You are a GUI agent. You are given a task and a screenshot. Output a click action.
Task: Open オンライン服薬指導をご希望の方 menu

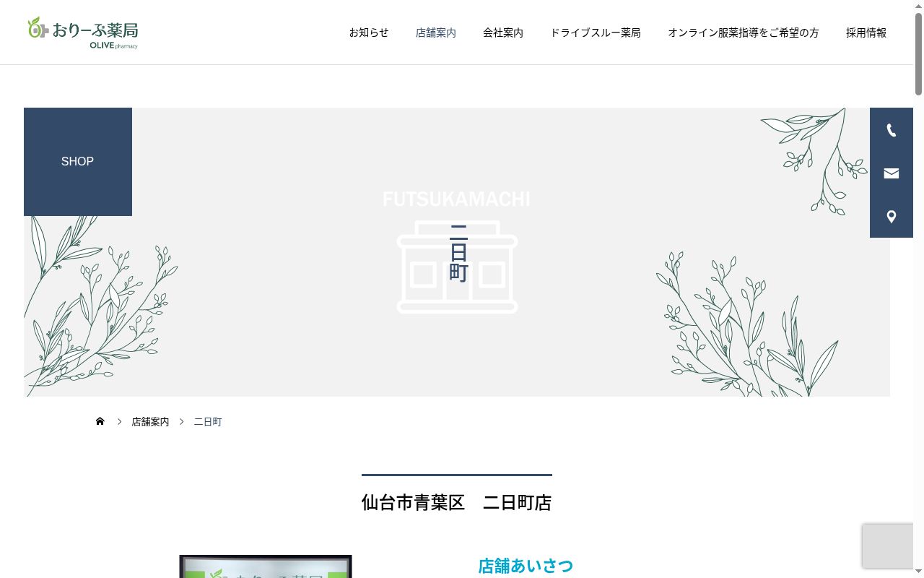click(744, 33)
